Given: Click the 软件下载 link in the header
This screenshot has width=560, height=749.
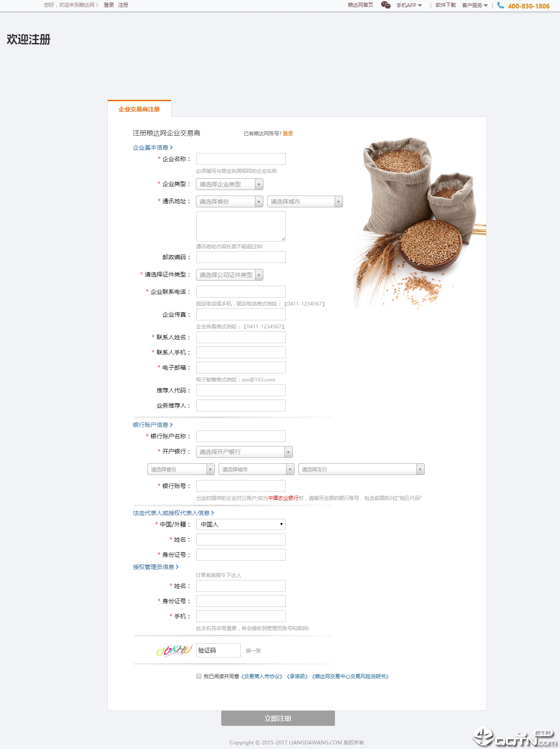Looking at the screenshot, I should (445, 5).
